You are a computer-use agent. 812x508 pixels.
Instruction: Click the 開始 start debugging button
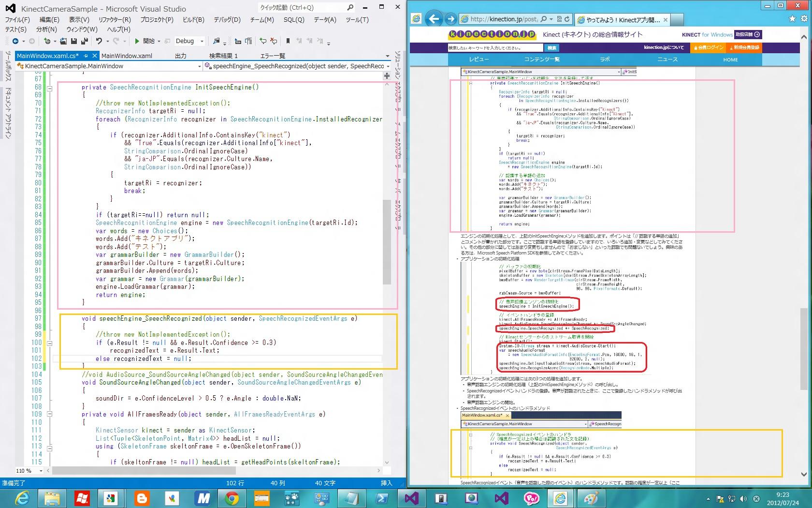click(x=145, y=41)
